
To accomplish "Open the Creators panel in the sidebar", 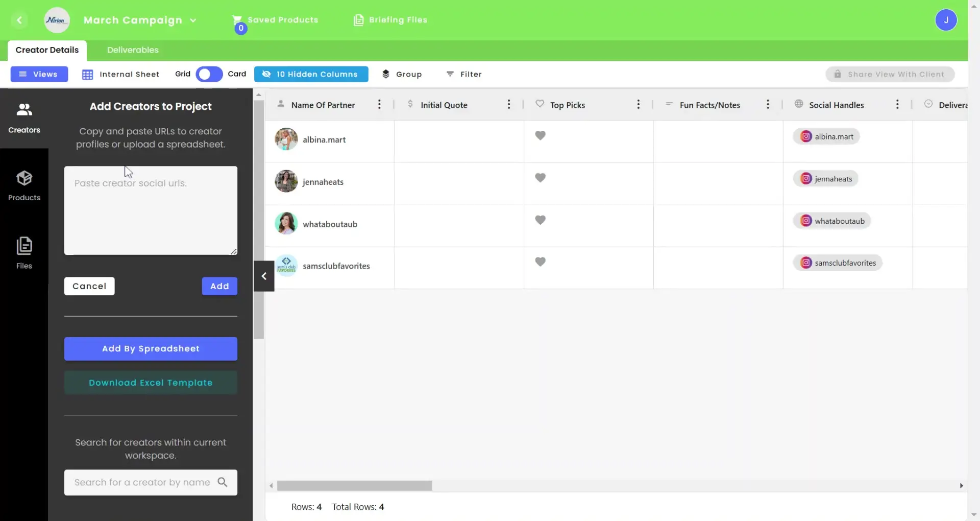I will pyautogui.click(x=24, y=117).
